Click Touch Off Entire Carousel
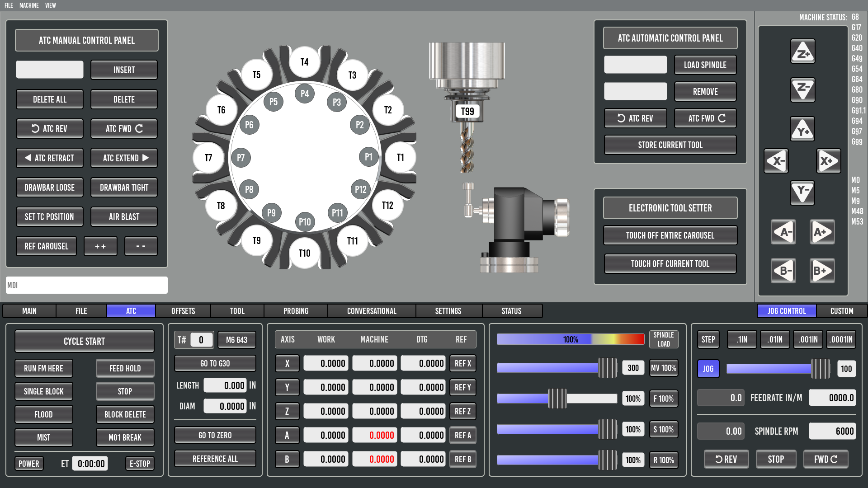 (670, 235)
